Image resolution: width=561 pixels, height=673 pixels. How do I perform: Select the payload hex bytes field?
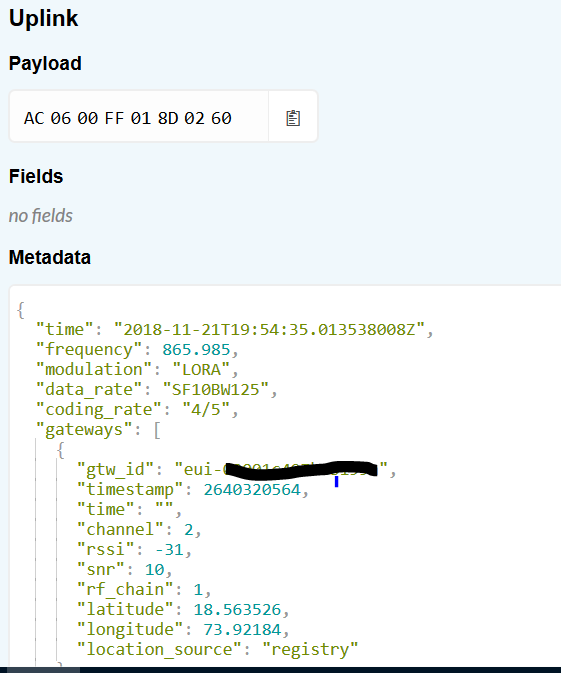point(139,116)
